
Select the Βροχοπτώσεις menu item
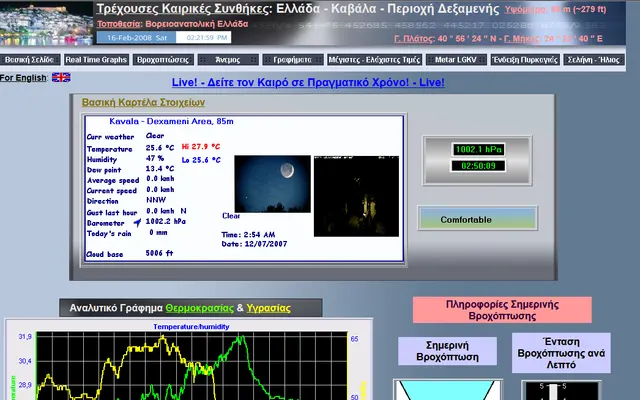pos(163,60)
